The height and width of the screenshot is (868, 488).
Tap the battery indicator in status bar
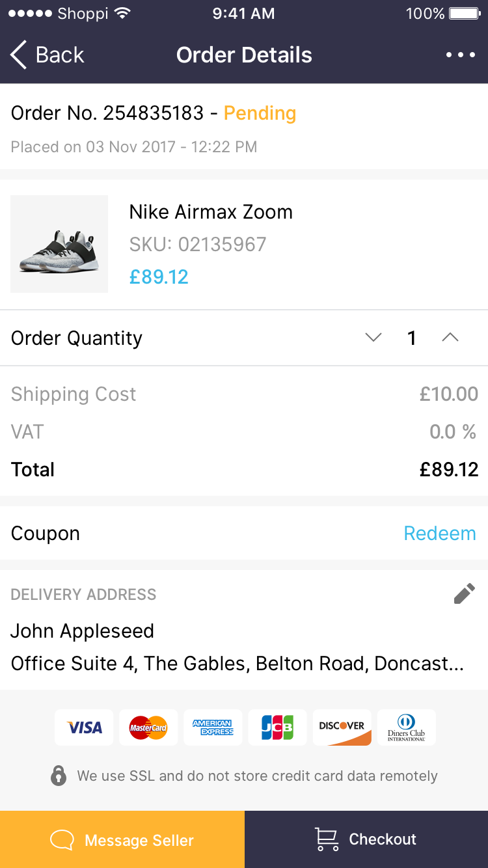coord(464,14)
